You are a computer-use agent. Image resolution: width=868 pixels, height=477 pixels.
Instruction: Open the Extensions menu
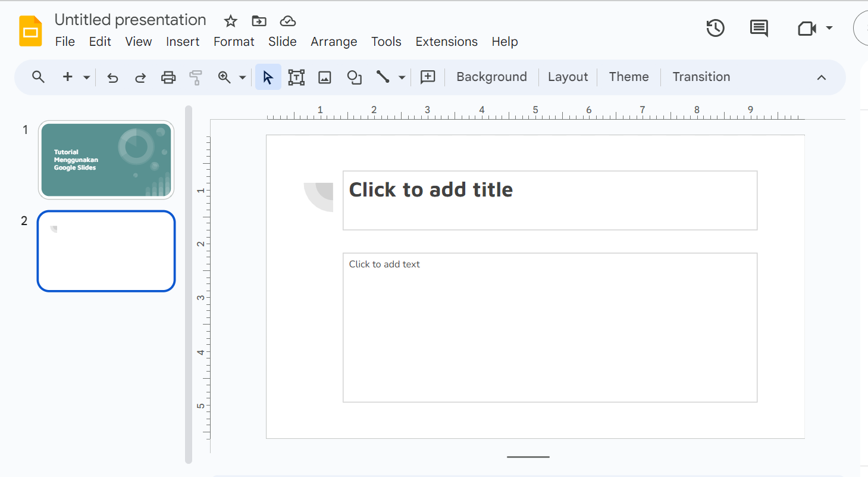pyautogui.click(x=446, y=42)
